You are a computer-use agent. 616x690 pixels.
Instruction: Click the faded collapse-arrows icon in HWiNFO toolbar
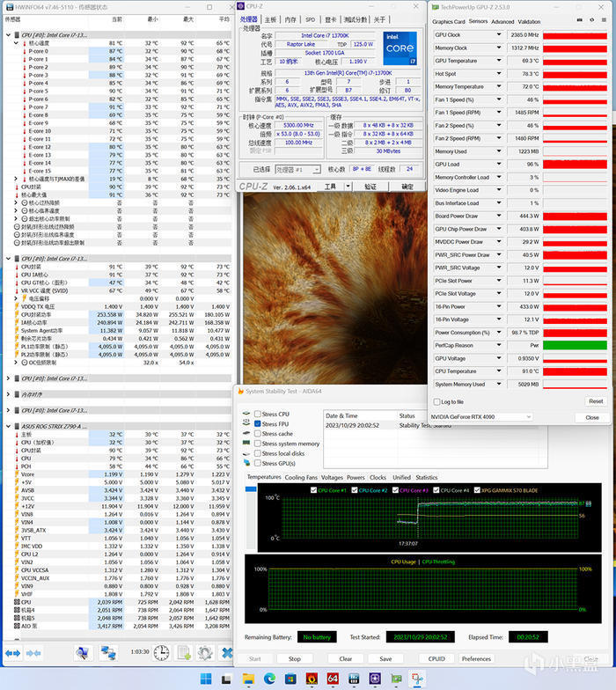coord(33,653)
